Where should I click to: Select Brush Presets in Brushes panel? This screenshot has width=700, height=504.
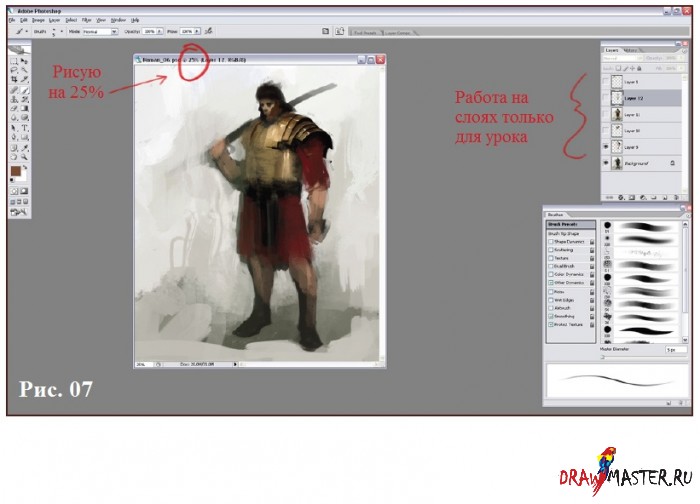(571, 224)
